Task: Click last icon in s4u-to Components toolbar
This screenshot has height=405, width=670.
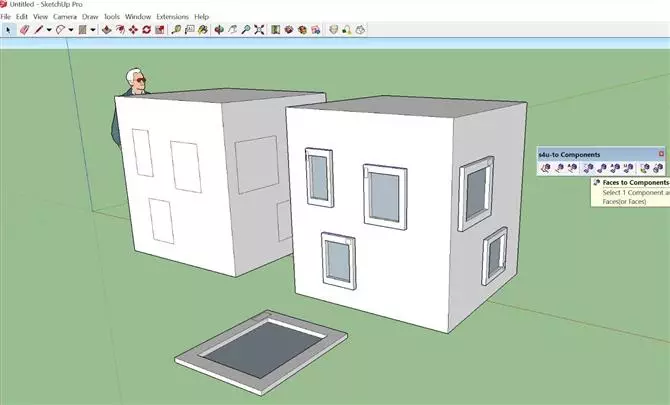Action: tap(658, 168)
